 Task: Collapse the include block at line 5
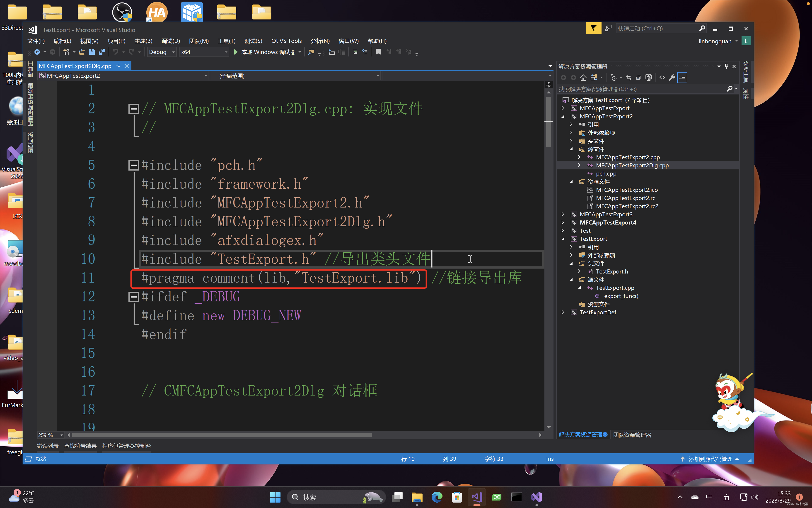click(133, 165)
